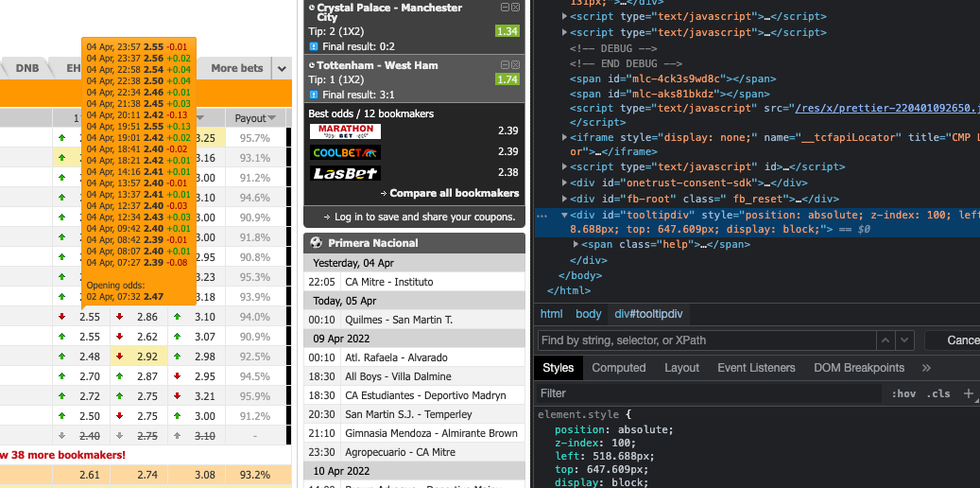
Task: Remove Crystal Palace - Manchester City from the coupon
Action: tap(515, 8)
